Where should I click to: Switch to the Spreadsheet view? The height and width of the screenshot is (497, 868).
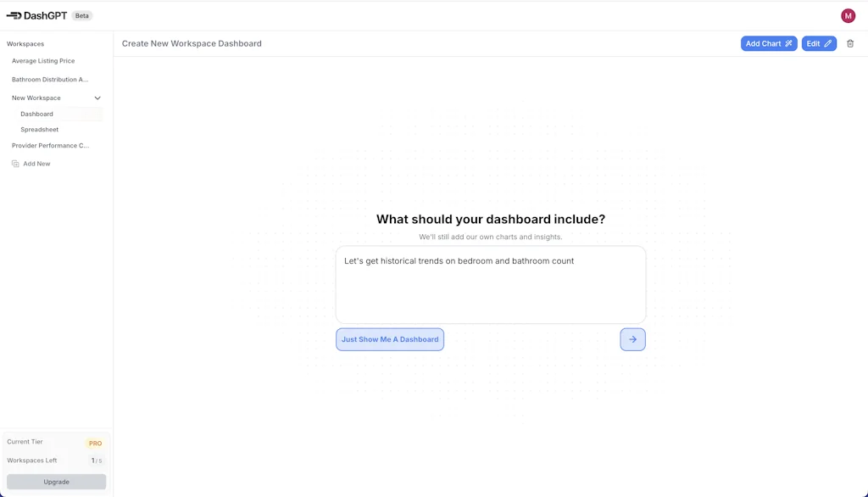pos(39,129)
